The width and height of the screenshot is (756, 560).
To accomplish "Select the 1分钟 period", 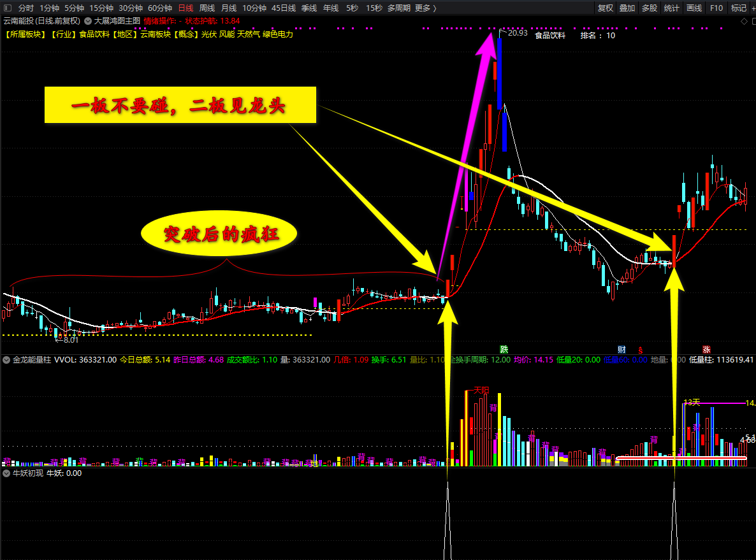I will point(49,8).
